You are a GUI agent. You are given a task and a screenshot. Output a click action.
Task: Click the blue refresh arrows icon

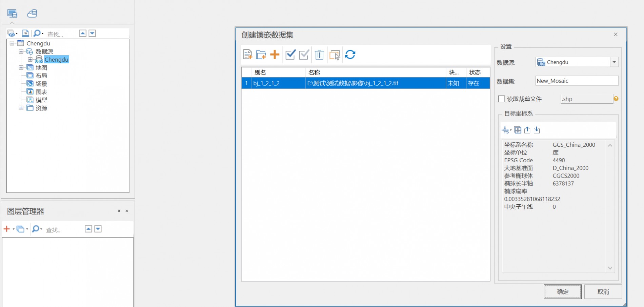(350, 55)
